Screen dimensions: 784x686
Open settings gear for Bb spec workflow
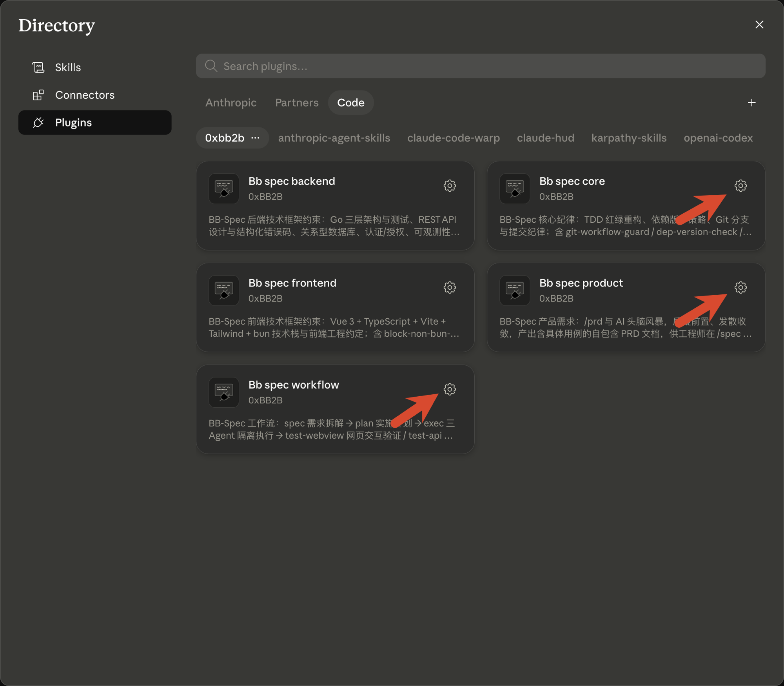(x=450, y=389)
